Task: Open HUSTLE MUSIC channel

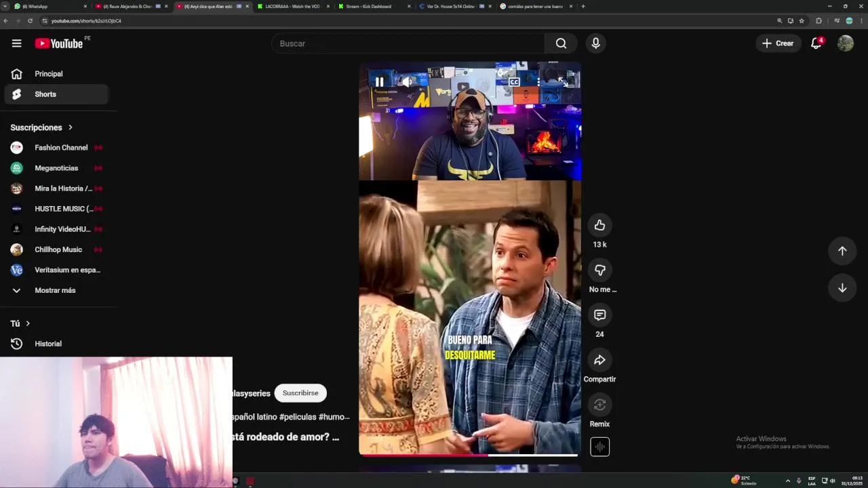Action: tap(56, 209)
